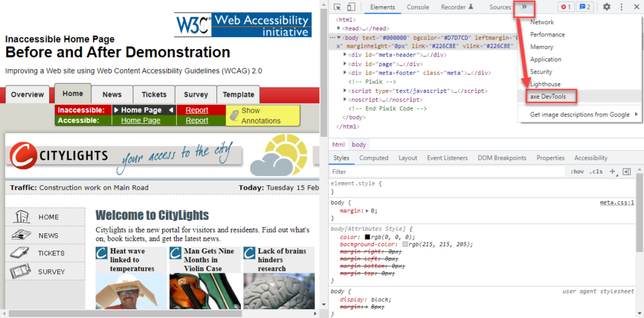
Task: Activate the inspect element picker icon
Action: tap(337, 7)
